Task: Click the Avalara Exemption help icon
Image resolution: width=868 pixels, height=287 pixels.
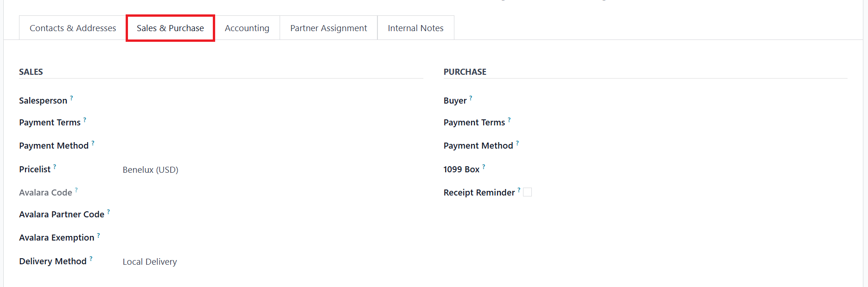Action: pyautogui.click(x=98, y=235)
